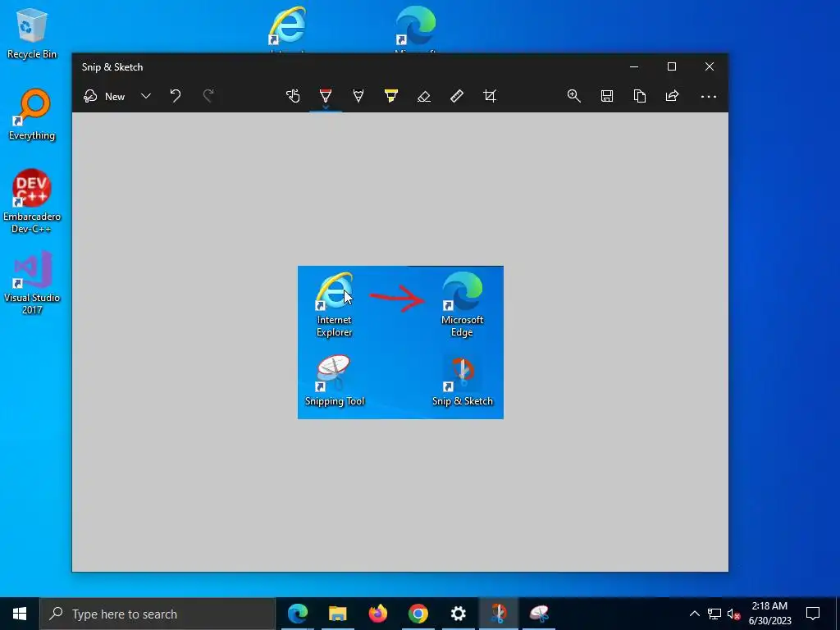
Task: Launch Google Chrome from the taskbar
Action: tap(418, 614)
